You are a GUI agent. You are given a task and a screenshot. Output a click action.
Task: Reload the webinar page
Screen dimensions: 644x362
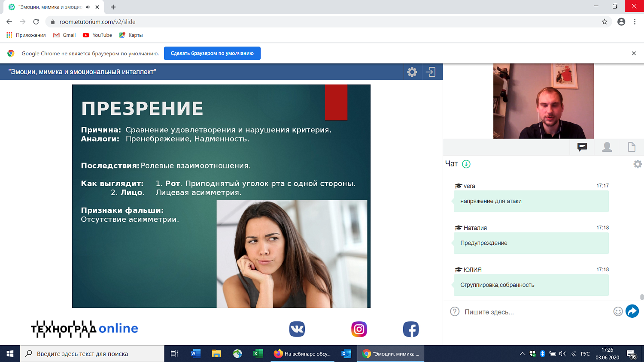pyautogui.click(x=36, y=21)
